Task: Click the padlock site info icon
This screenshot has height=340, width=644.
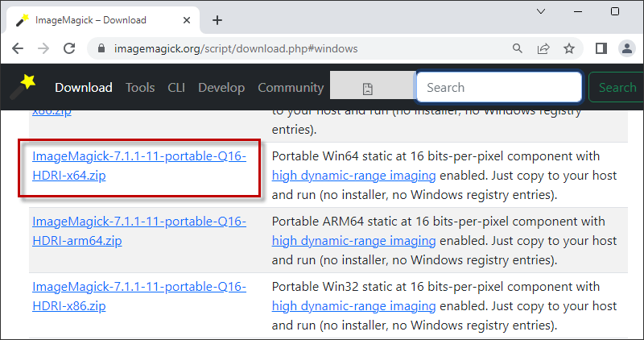Action: (102, 48)
